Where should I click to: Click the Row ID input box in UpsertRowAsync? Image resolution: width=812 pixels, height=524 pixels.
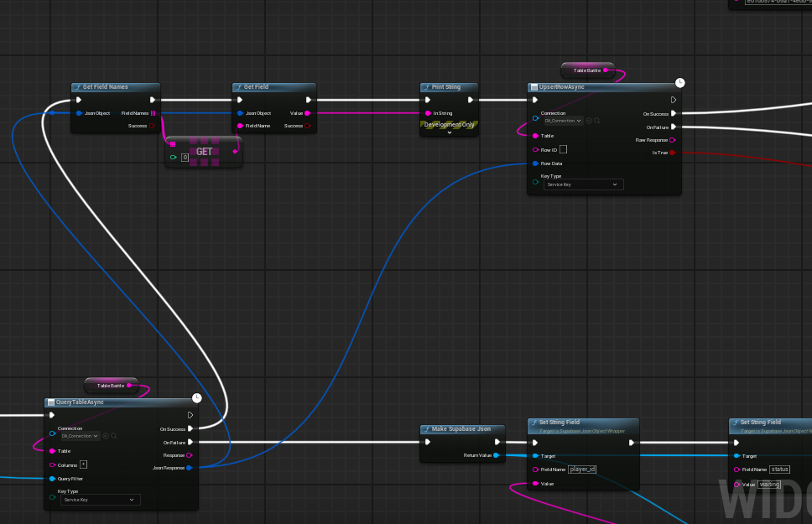564,149
